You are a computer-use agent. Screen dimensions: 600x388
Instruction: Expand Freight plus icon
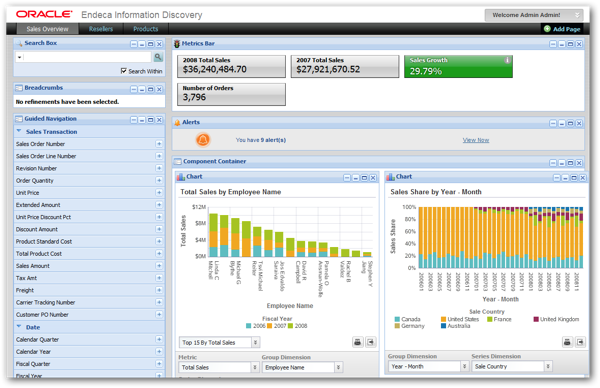[159, 290]
